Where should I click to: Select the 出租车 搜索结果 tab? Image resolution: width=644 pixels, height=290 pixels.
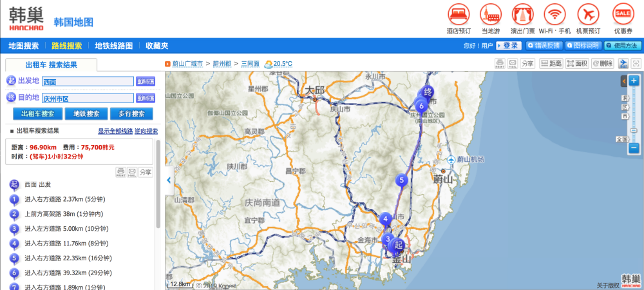click(x=52, y=65)
